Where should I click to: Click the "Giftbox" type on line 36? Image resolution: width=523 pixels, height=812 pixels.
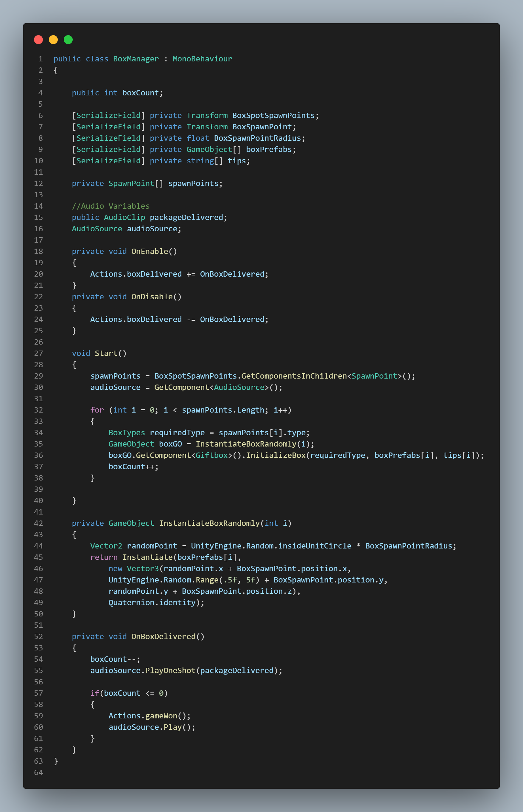click(x=211, y=455)
